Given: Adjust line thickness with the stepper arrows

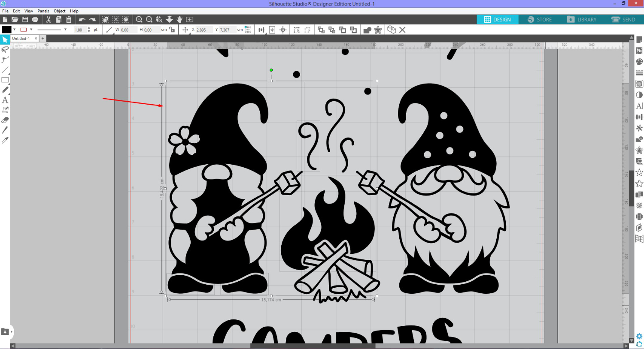Looking at the screenshot, I should (89, 30).
